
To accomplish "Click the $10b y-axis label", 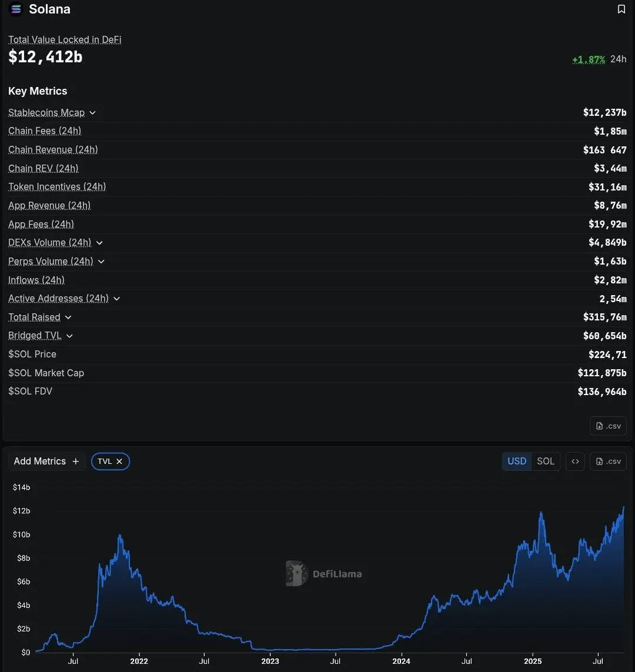I will pyautogui.click(x=21, y=534).
